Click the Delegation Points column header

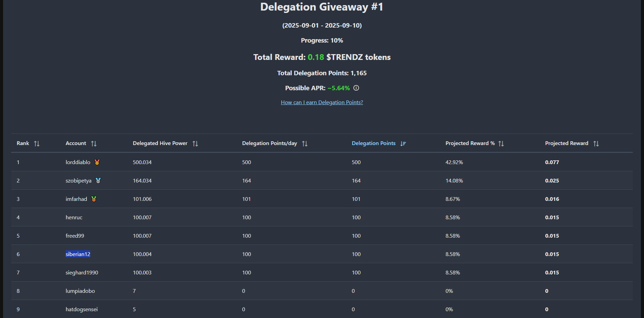pyautogui.click(x=373, y=143)
